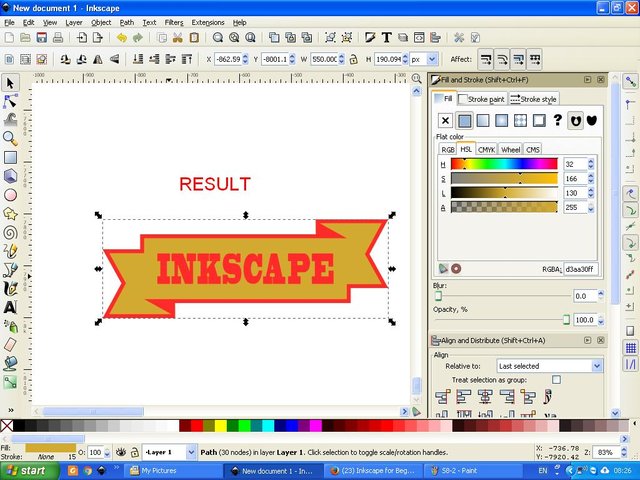Select the Zoom magnifier tool
This screenshot has height=480, width=640.
point(10,139)
